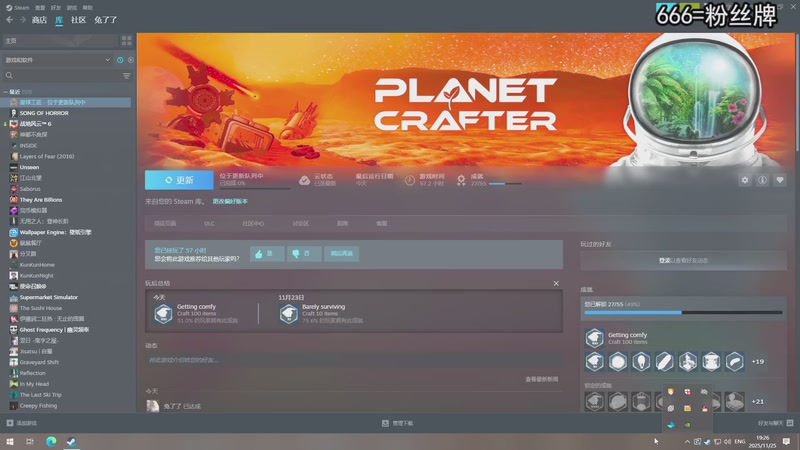Open the collections grid view icon
This screenshot has height=450, width=800.
click(126, 40)
